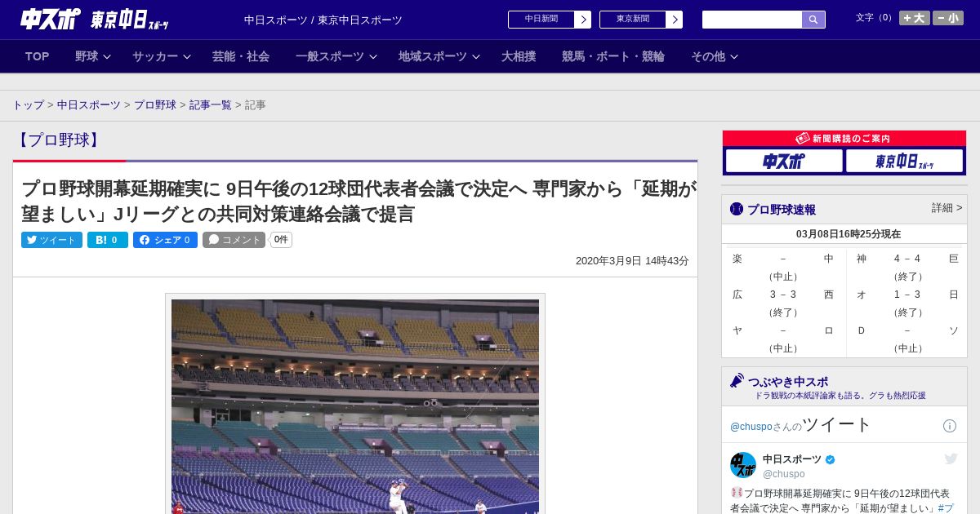The height and width of the screenshot is (514, 980).
Task: Click 記事一覧 breadcrumb link
Action: (211, 105)
